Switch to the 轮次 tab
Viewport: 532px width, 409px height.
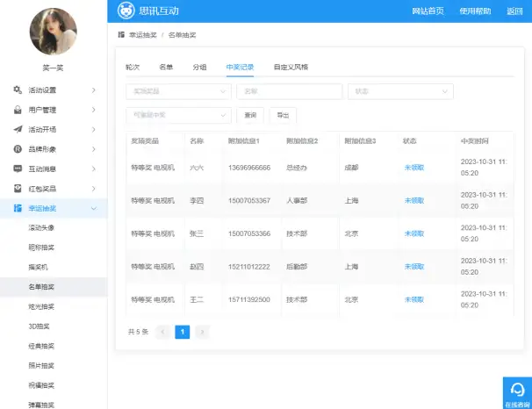pos(133,68)
